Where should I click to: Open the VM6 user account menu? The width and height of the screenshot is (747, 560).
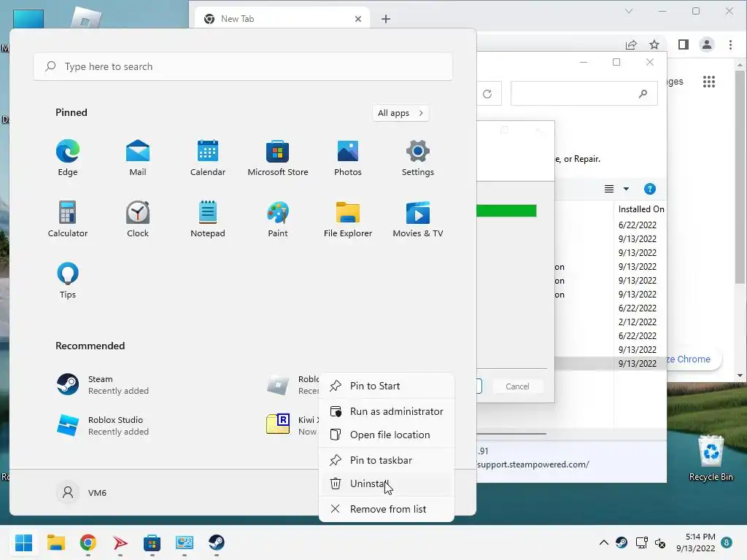82,492
